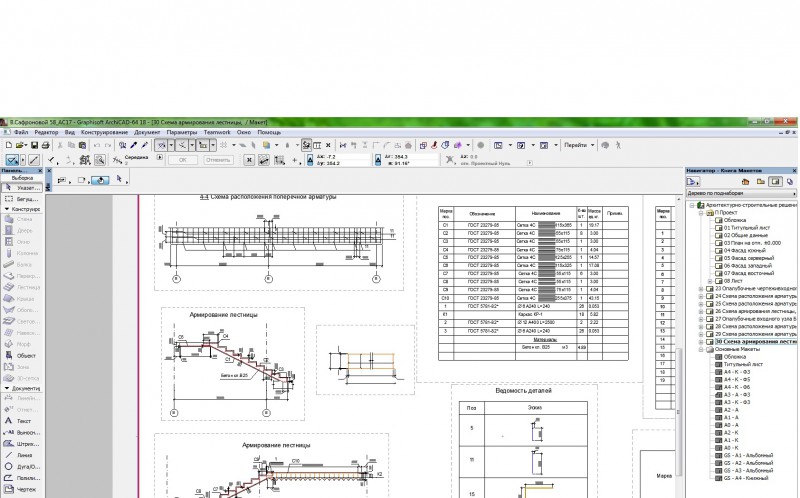800x498 pixels.
Task: Open Publisher Sets icon in Navigator
Action: tap(790, 182)
